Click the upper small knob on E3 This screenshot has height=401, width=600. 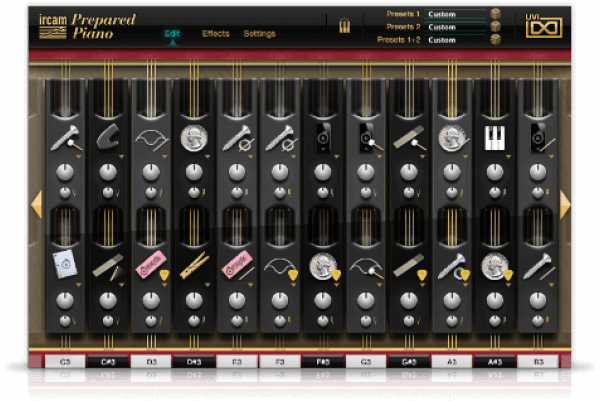pyautogui.click(x=237, y=193)
